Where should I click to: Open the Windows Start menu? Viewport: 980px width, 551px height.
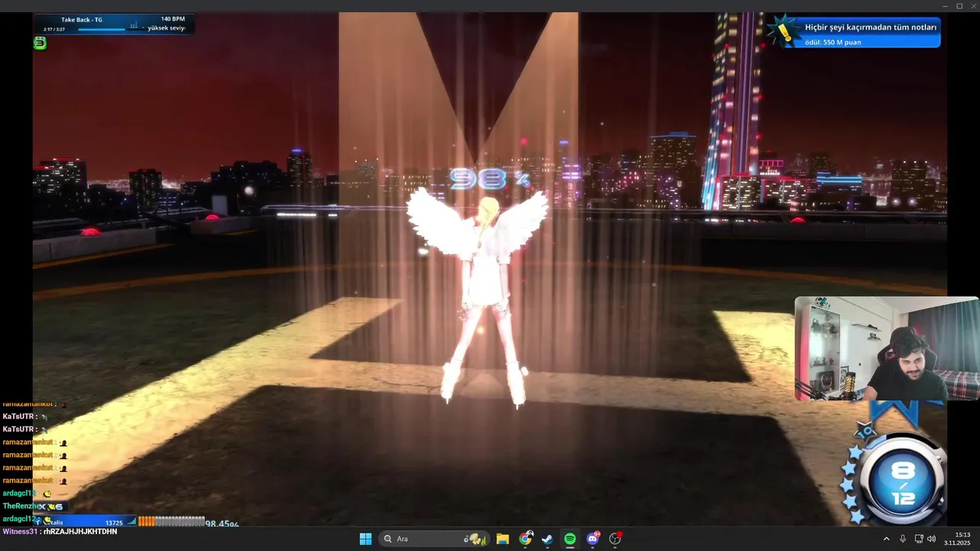365,539
